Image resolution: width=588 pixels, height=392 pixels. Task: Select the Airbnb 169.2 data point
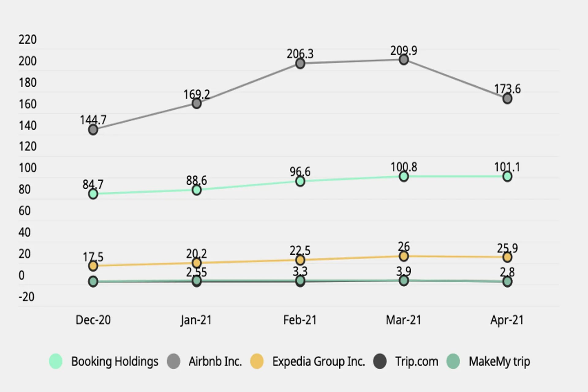197,103
